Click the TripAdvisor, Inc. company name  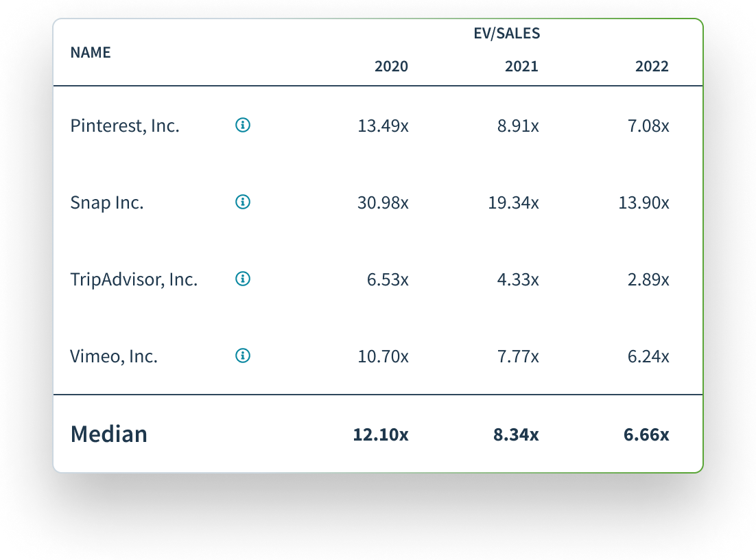134,280
